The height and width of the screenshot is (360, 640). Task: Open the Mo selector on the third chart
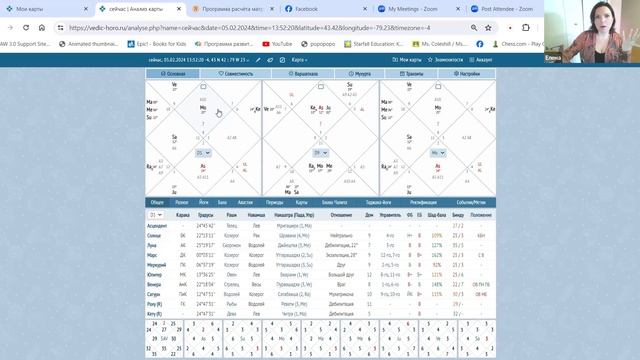[438, 153]
